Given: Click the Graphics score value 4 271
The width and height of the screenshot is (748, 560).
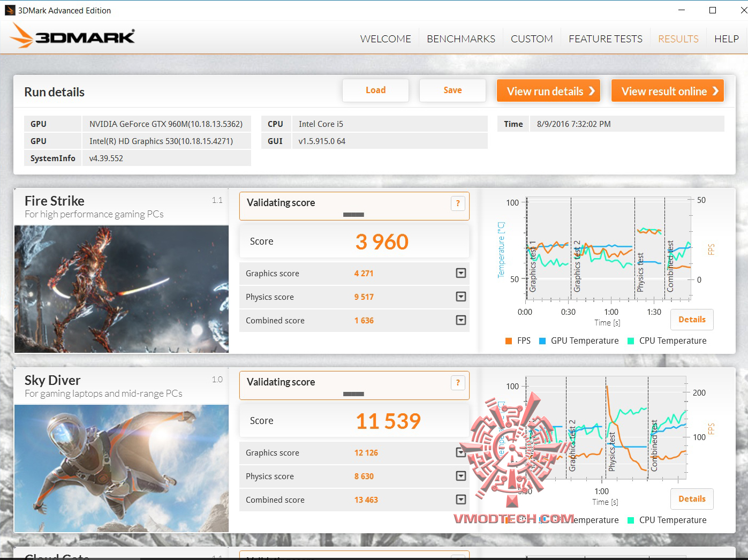Looking at the screenshot, I should (364, 274).
